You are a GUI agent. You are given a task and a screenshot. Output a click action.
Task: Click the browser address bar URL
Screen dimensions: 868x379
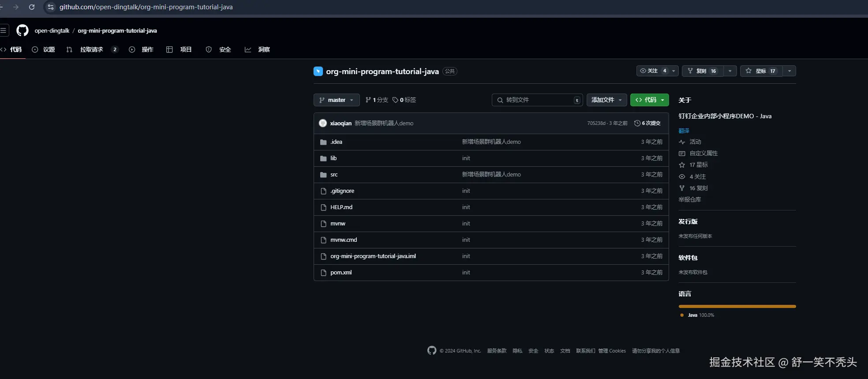click(146, 7)
